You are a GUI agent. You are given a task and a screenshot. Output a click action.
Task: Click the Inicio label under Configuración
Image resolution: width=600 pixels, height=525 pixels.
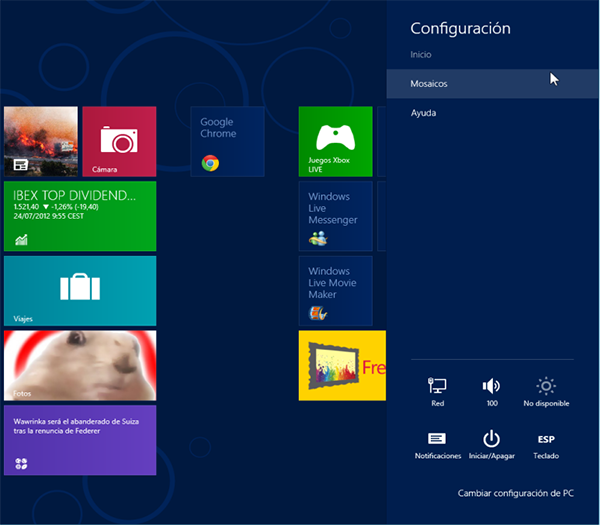(x=421, y=55)
